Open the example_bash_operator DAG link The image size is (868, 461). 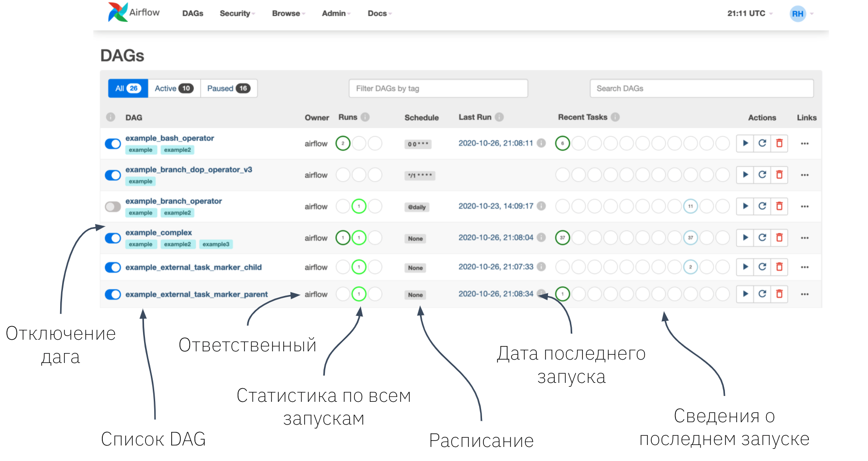(170, 138)
